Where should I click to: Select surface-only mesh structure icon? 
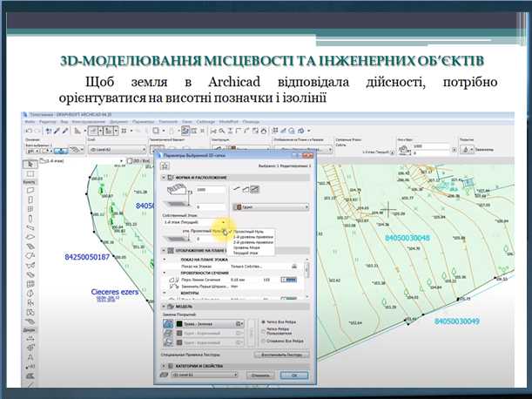[237, 190]
